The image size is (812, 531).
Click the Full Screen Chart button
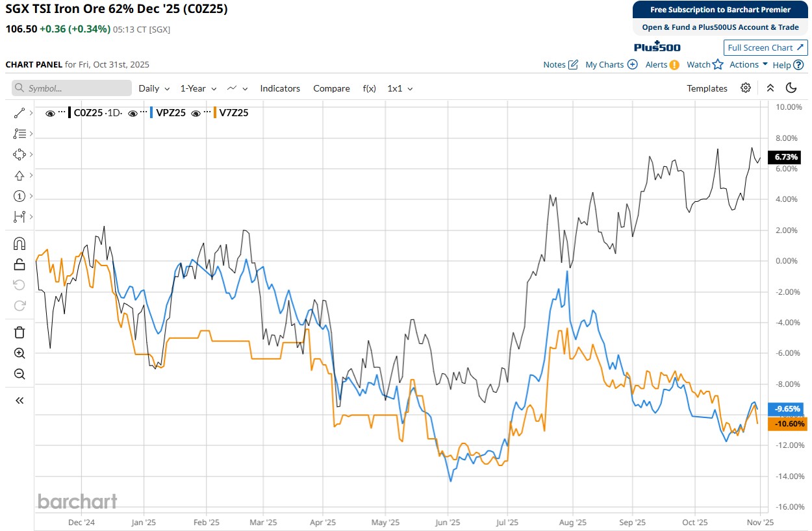pyautogui.click(x=765, y=47)
